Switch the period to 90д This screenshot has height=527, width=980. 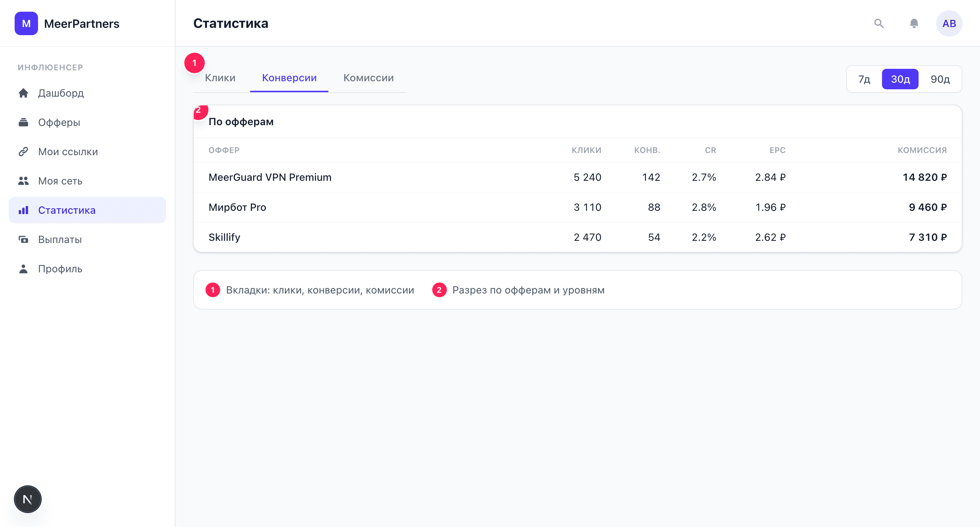click(x=940, y=79)
